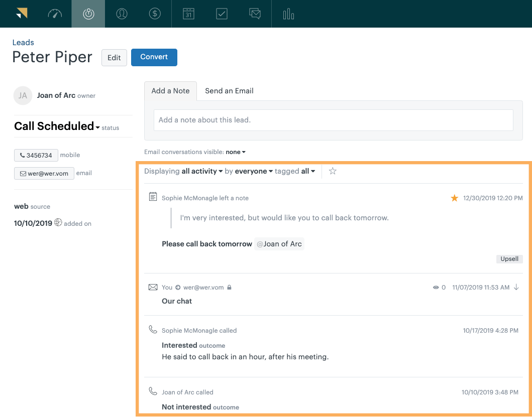532x417 pixels.
Task: Unstar Sophie McMonagle's note gold star
Action: click(454, 198)
